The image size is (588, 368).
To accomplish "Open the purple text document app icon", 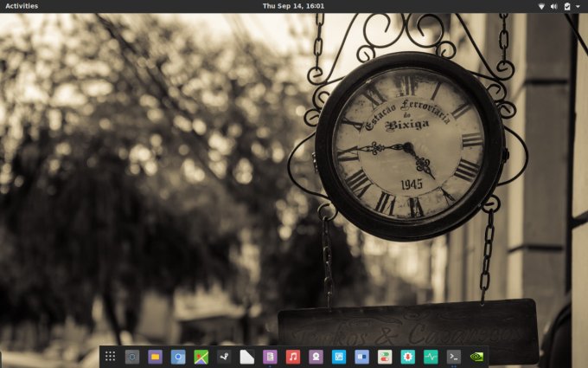I will pyautogui.click(x=270, y=356).
